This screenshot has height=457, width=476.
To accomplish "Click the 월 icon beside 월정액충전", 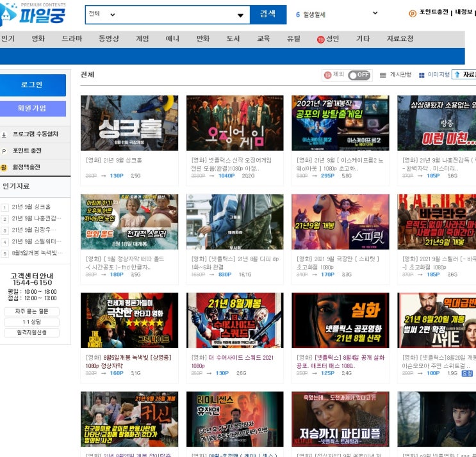I will (x=4, y=168).
